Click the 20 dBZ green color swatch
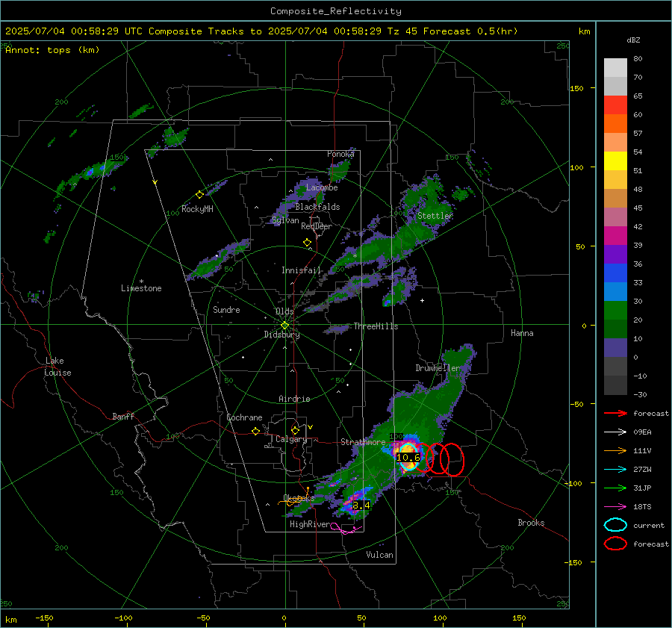The width and height of the screenshot is (672, 628). click(615, 310)
